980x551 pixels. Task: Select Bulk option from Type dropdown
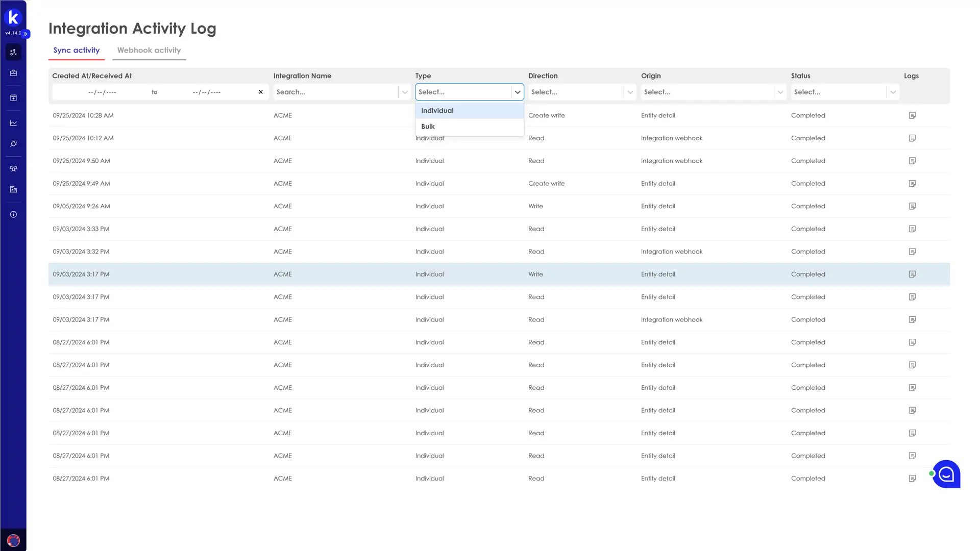[x=428, y=127]
